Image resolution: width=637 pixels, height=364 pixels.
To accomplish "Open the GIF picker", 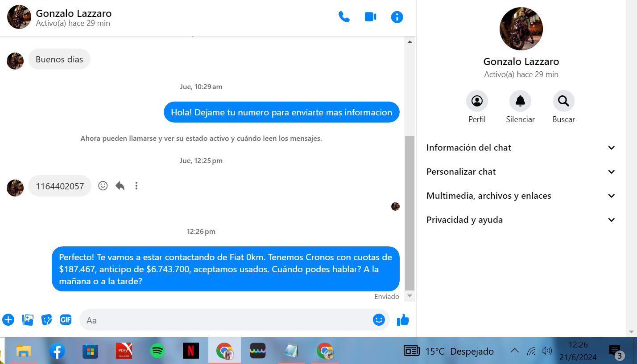I will (x=66, y=319).
